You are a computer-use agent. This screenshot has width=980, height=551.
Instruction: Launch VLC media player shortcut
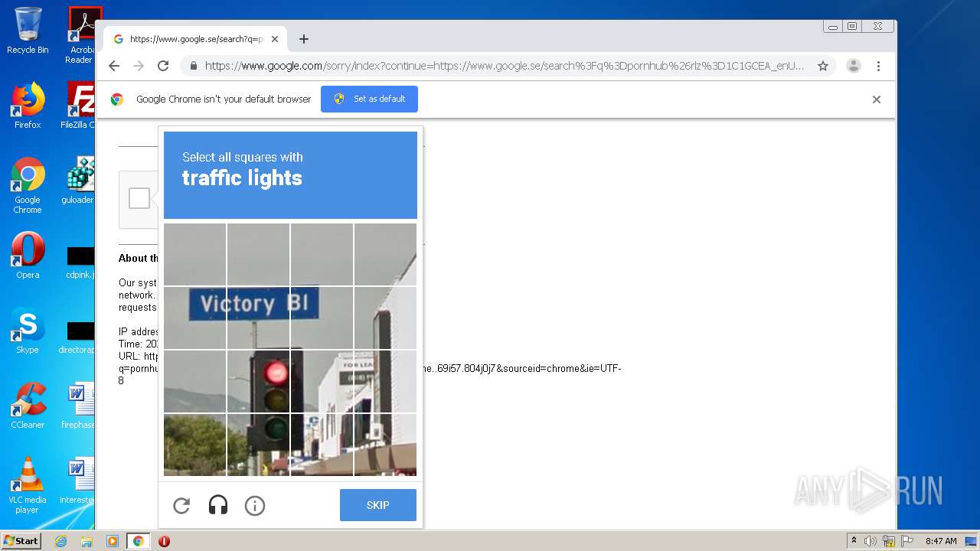28,485
